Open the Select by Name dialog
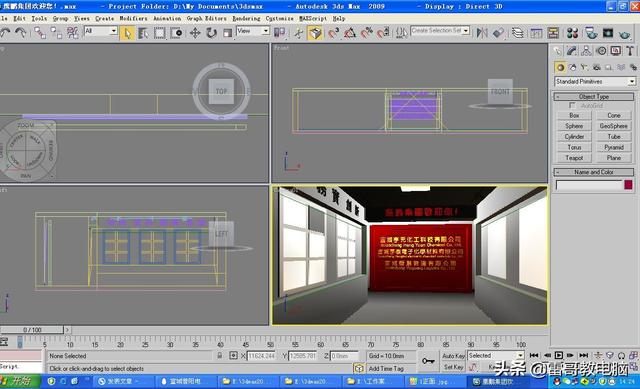 143,33
